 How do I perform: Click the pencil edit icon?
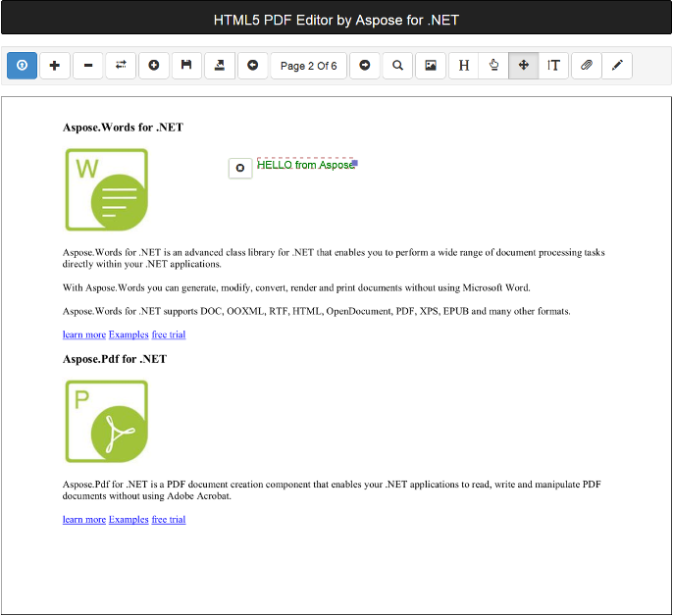[x=617, y=66]
